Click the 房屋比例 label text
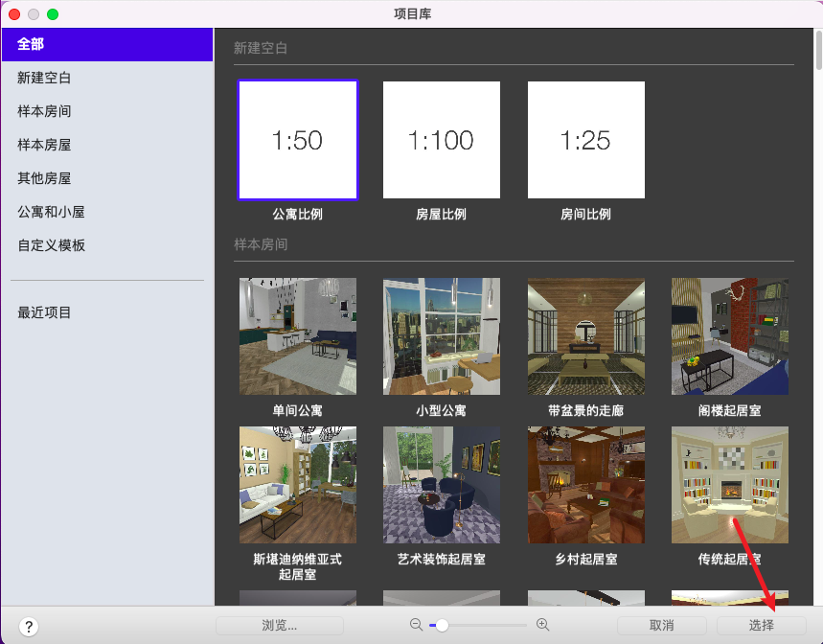The width and height of the screenshot is (823, 644). pyautogui.click(x=442, y=214)
